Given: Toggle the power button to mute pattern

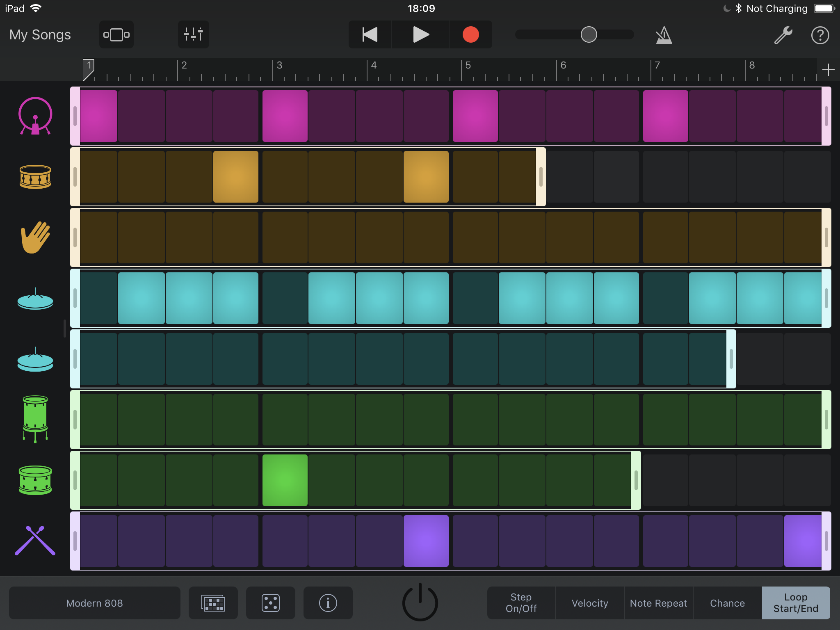Looking at the screenshot, I should 421,602.
